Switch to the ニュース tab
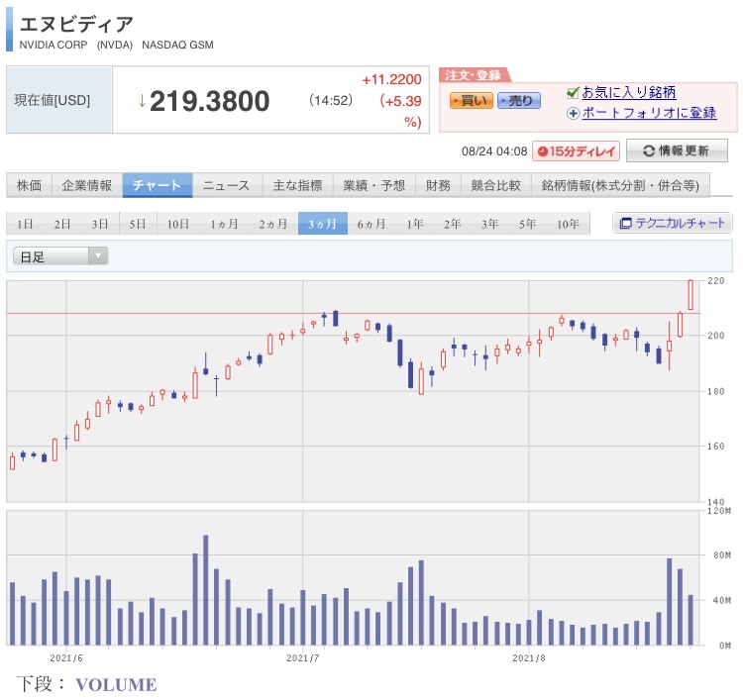The image size is (743, 700). (227, 185)
